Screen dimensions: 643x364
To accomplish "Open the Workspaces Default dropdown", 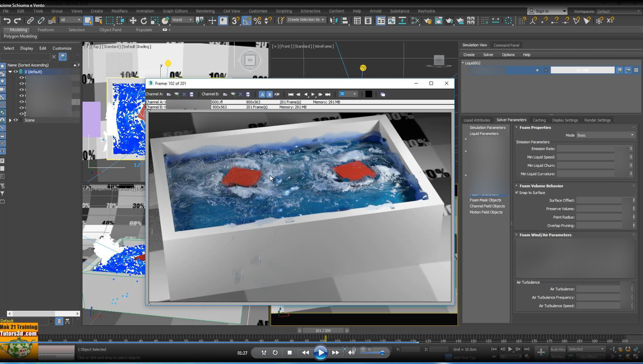I will 618,11.
